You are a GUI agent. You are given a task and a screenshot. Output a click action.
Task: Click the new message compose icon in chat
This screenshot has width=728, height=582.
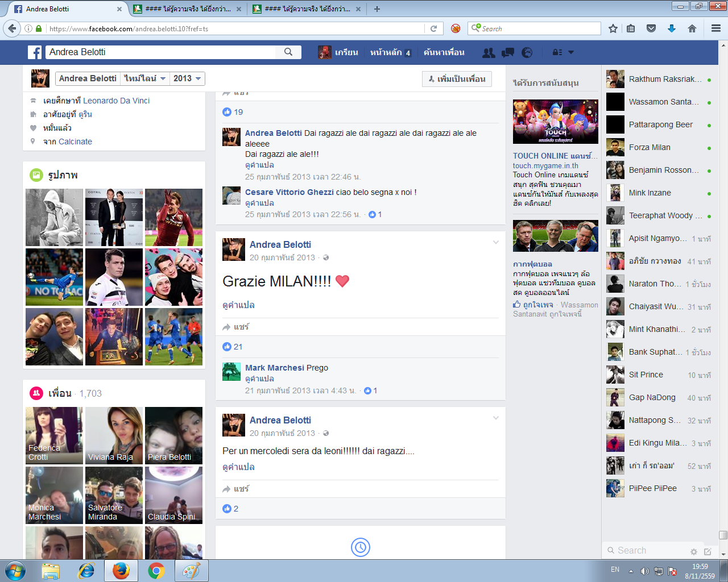tap(708, 551)
